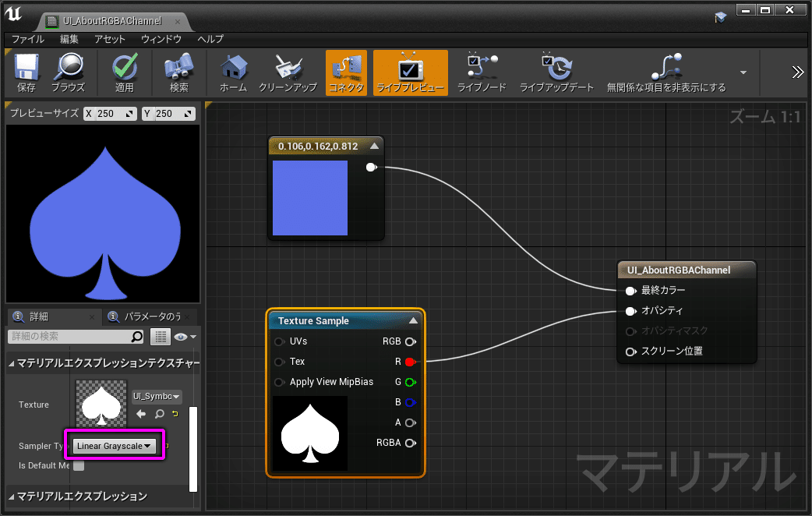Screen dimensions: 812x516
Task: Close the UI_AboutRGBAChannel tab
Action: [x=178, y=22]
